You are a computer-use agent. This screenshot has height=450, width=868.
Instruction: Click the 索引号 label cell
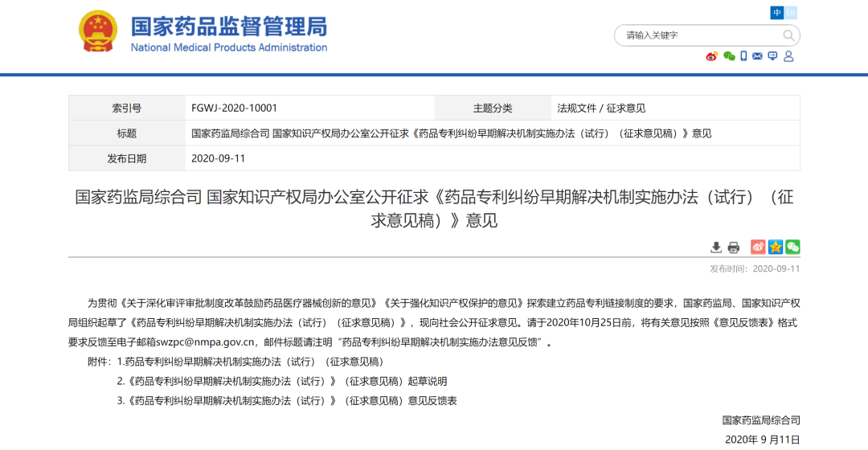coord(127,108)
